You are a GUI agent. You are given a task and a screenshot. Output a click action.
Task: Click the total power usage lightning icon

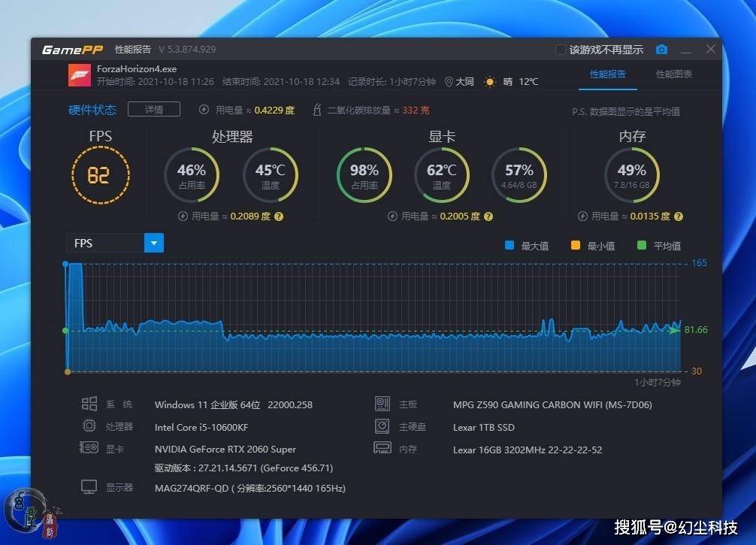click(x=204, y=110)
